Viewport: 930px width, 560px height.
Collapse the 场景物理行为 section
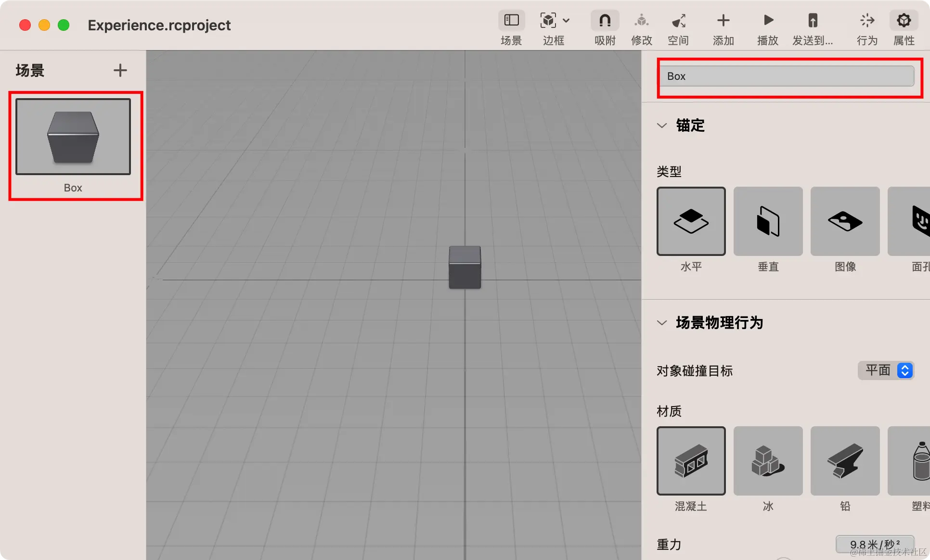[662, 323]
